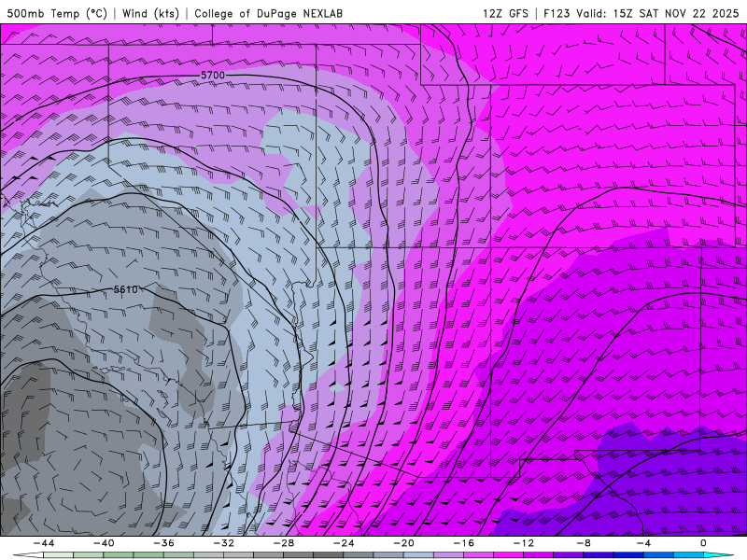The image size is (747, 560).
Task: Click the -20 colorbar scale label
Action: 403,543
